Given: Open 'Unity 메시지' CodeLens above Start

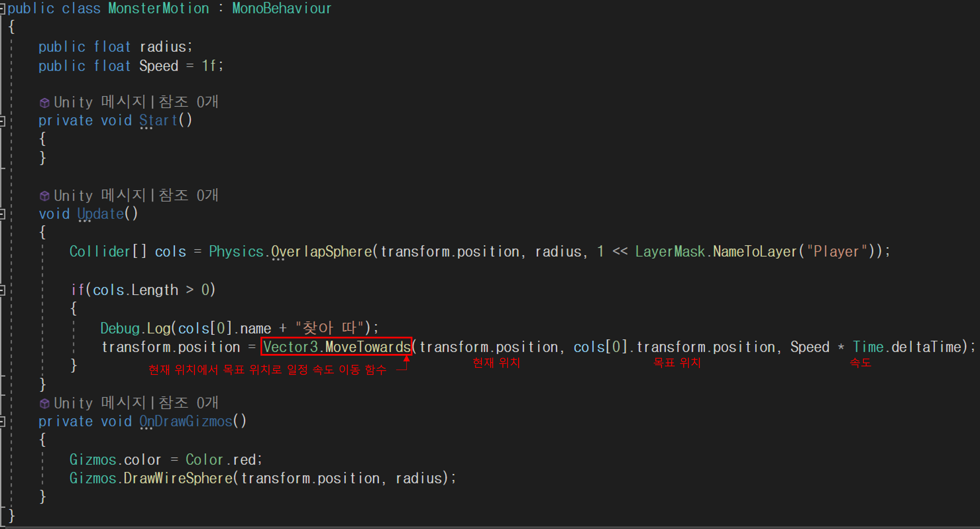Looking at the screenshot, I should pyautogui.click(x=100, y=102).
